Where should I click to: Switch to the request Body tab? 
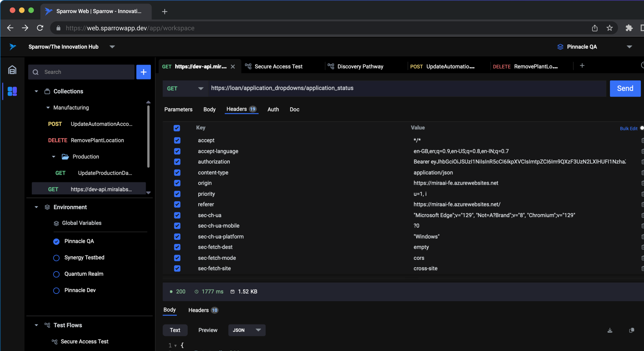point(209,109)
